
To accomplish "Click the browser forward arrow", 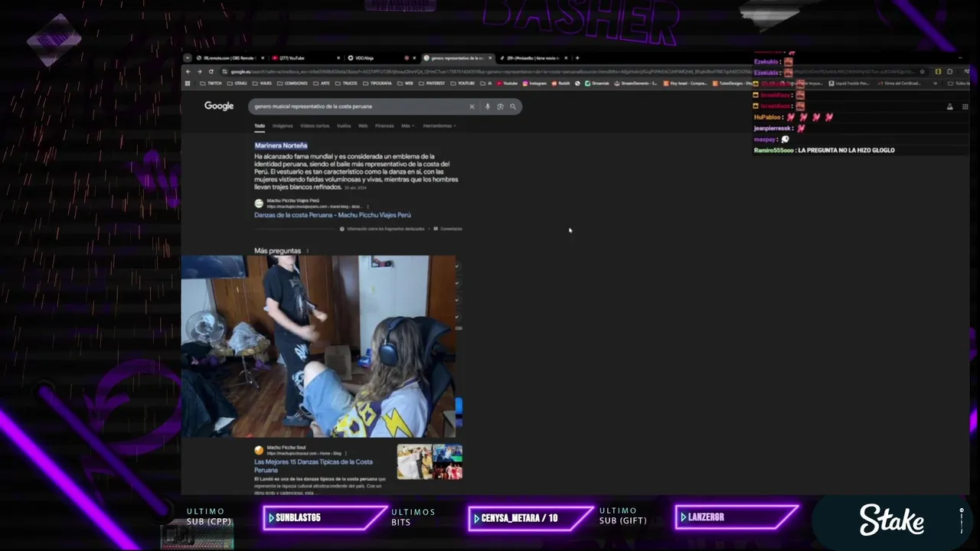I will coord(199,71).
